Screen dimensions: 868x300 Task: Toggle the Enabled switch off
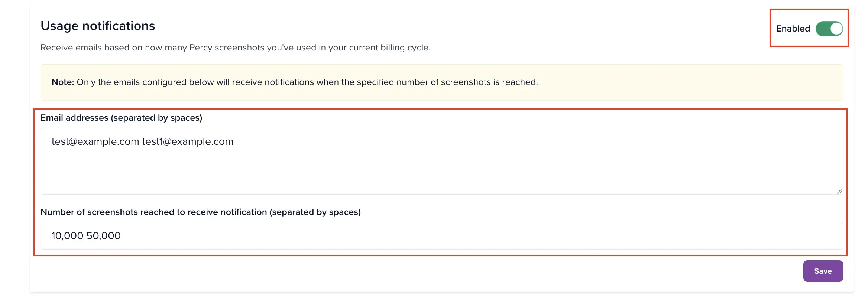click(829, 29)
